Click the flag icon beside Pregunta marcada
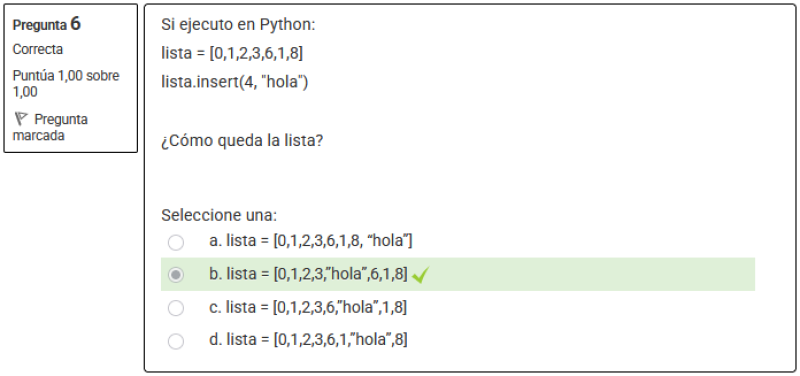The image size is (800, 376). (20, 119)
